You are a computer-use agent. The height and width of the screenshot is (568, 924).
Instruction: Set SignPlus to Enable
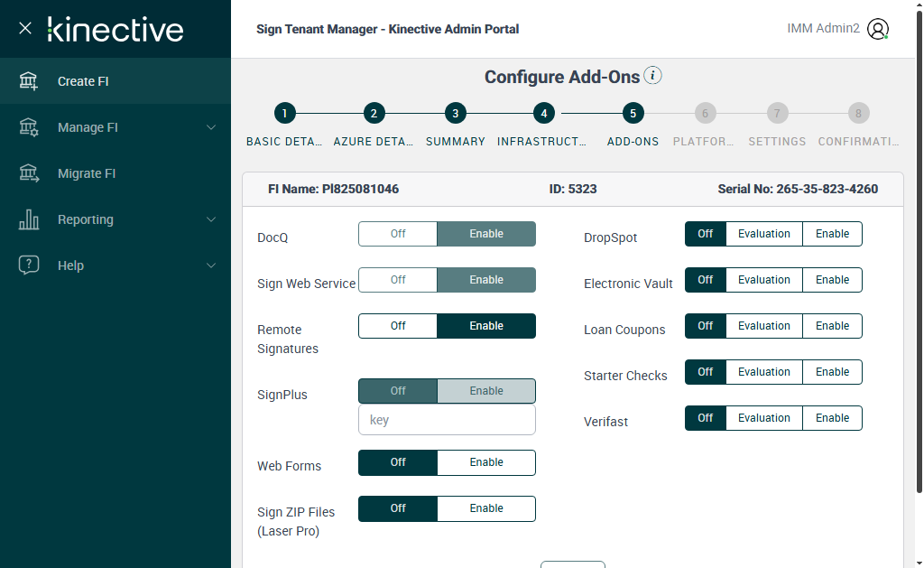(486, 390)
